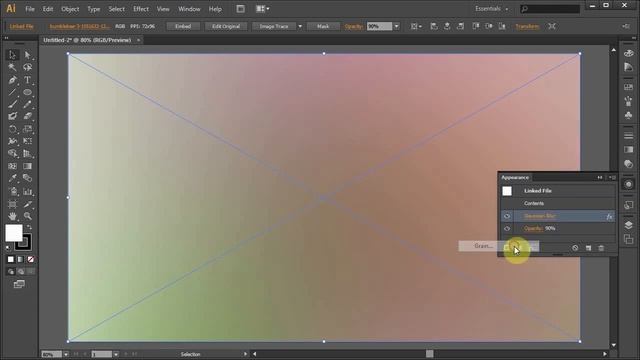640x360 pixels.
Task: Open the Appearance panel dock icon
Action: [629, 184]
